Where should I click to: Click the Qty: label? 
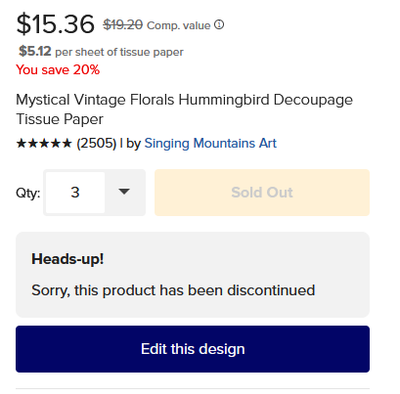(28, 193)
